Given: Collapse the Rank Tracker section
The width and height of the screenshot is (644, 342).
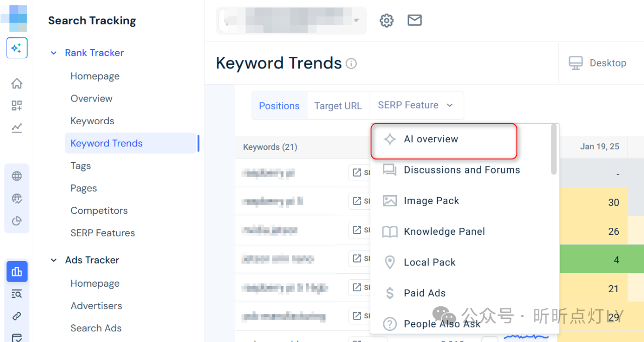Looking at the screenshot, I should pyautogui.click(x=54, y=53).
